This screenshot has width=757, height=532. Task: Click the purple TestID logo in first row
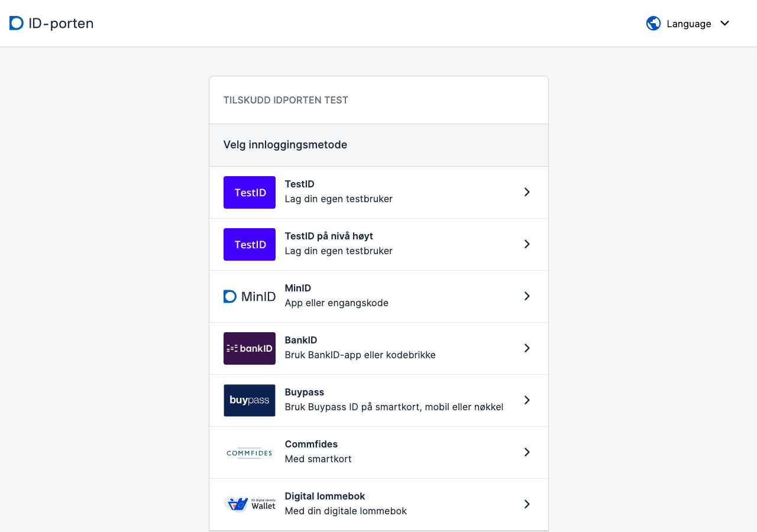click(x=250, y=193)
